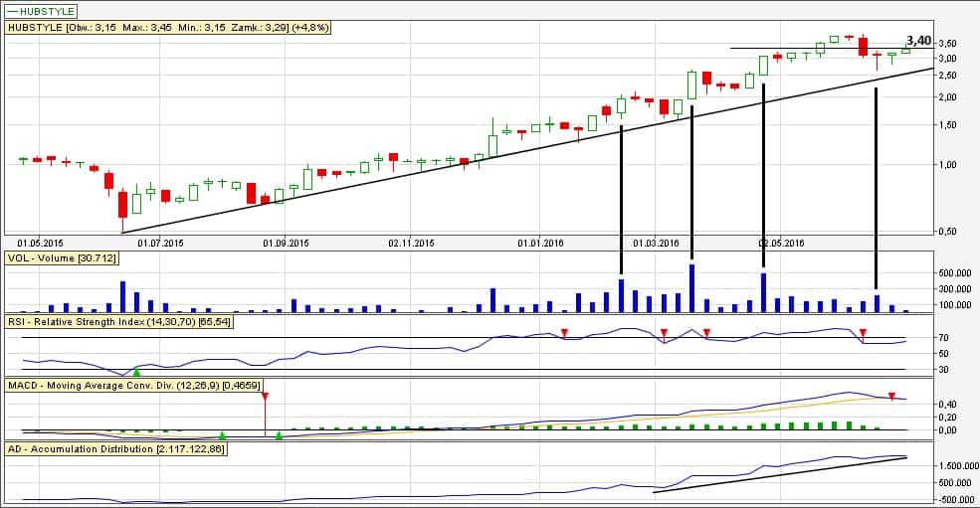Click the 3,40 price annotation
This screenshot has width=980, height=508.
pyautogui.click(x=918, y=41)
